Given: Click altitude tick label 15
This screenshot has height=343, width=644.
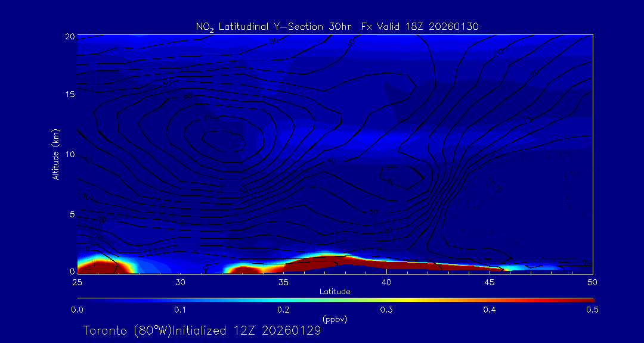Looking at the screenshot, I should (70, 95).
